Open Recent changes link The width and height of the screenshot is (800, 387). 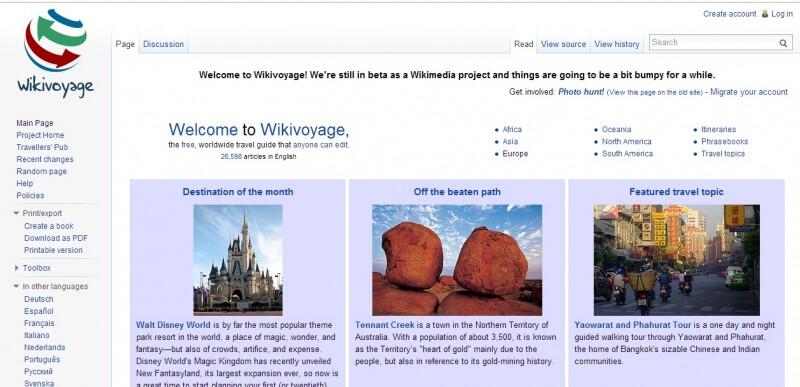45,159
